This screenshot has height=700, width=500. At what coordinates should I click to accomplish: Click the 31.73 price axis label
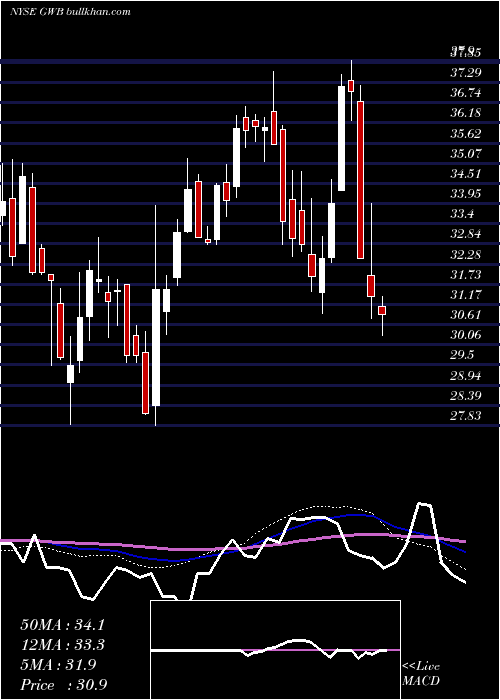(x=466, y=275)
